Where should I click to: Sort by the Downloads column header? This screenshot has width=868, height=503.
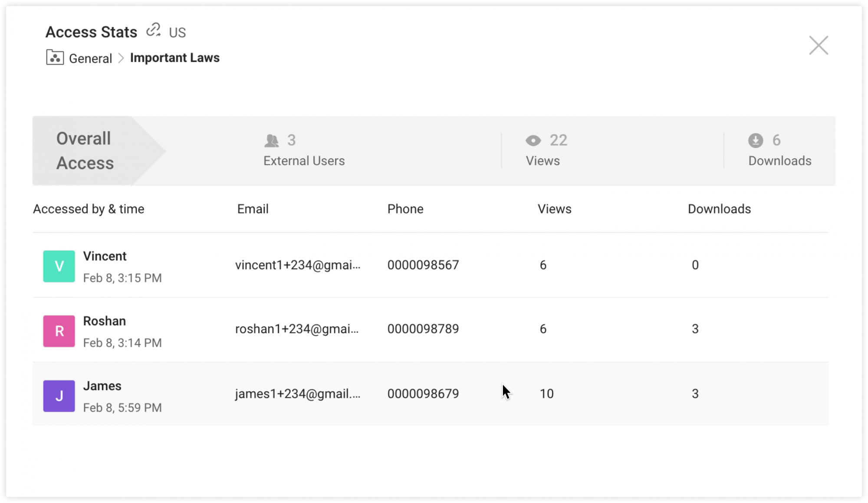click(719, 209)
